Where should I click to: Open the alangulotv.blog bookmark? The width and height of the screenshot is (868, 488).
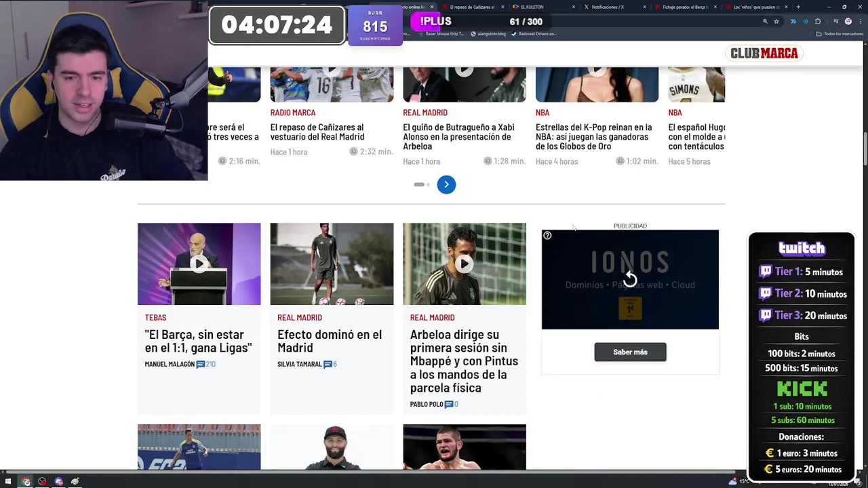488,33
